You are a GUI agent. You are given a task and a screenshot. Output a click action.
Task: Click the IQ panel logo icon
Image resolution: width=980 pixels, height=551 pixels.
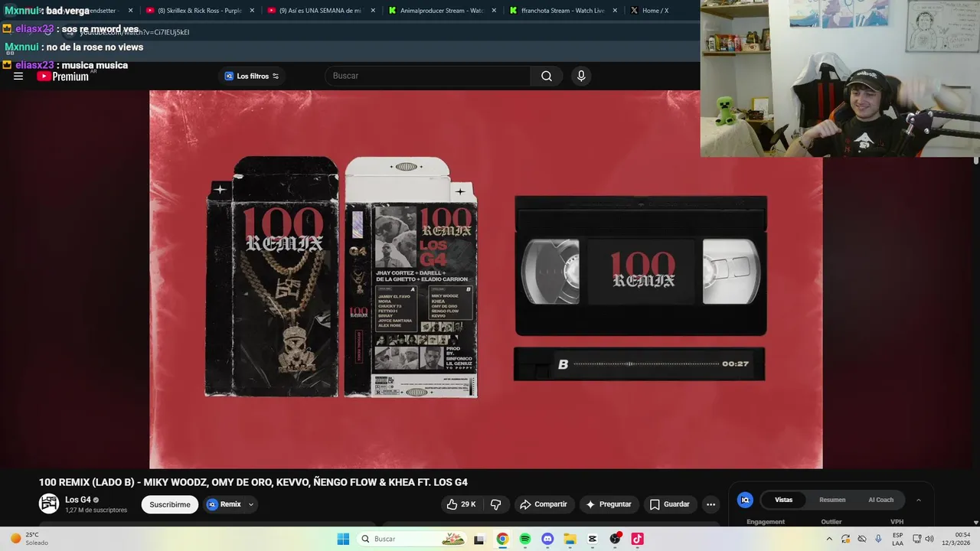click(745, 500)
